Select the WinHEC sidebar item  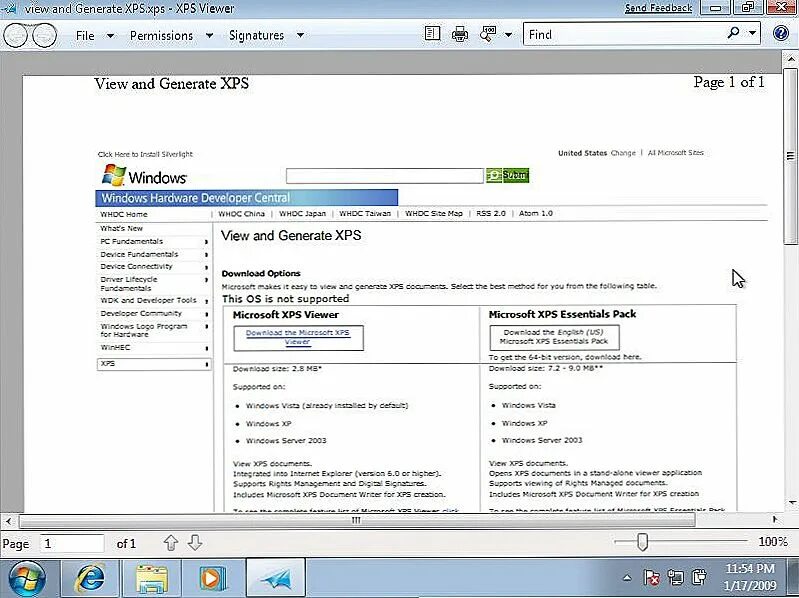(115, 347)
